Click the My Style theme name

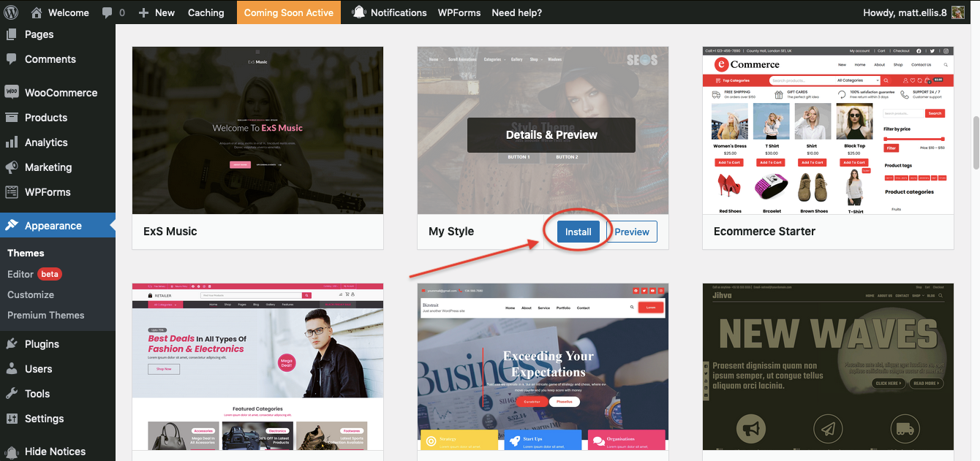point(451,232)
